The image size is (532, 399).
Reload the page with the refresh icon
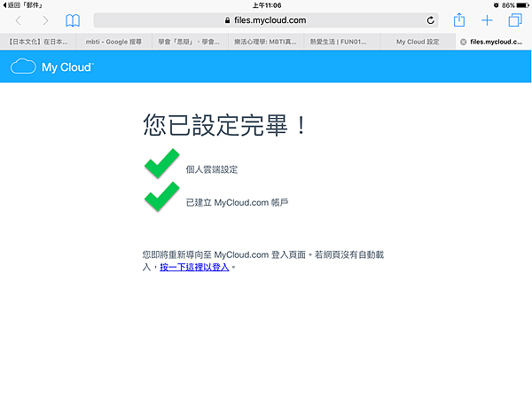430,20
